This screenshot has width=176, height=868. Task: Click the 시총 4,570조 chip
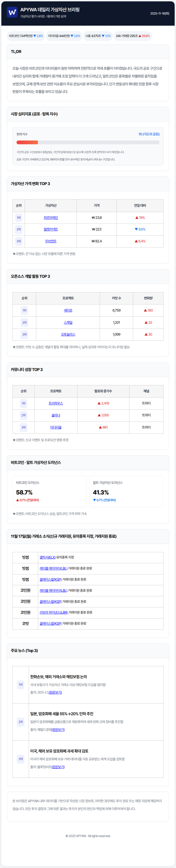tap(98, 36)
